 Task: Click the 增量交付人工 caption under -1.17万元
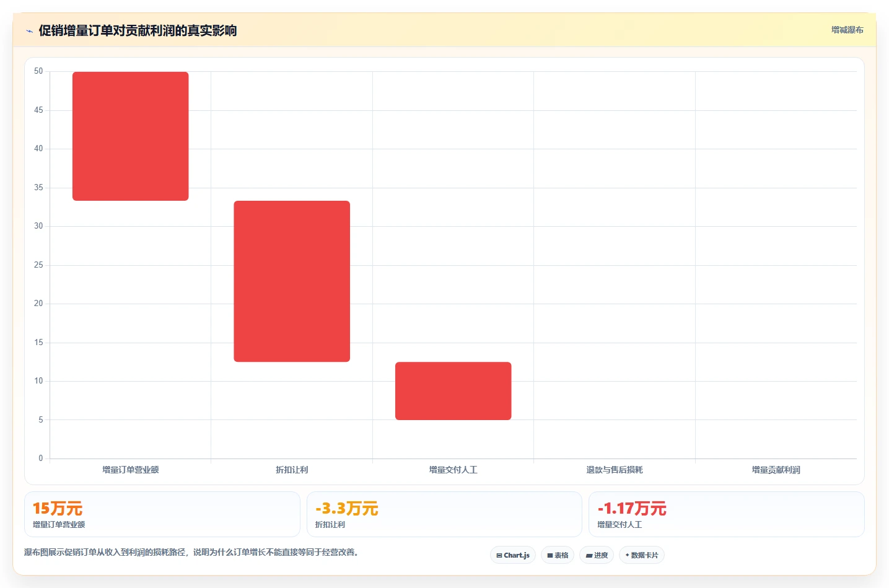click(620, 525)
